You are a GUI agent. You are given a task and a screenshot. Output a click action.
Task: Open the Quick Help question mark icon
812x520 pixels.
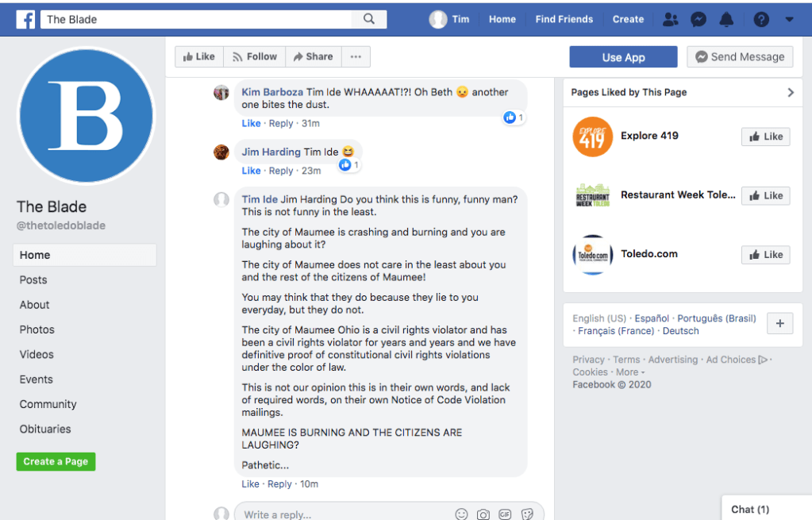click(761, 19)
